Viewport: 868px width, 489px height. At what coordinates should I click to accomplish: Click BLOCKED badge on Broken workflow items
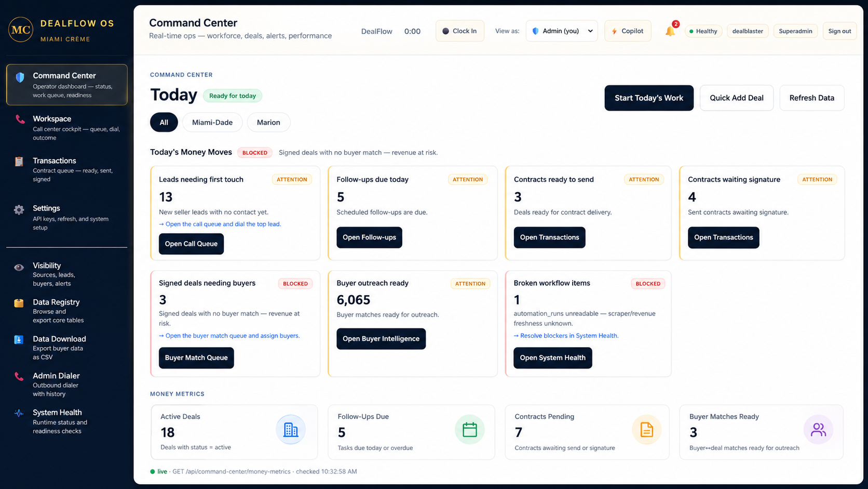(648, 284)
